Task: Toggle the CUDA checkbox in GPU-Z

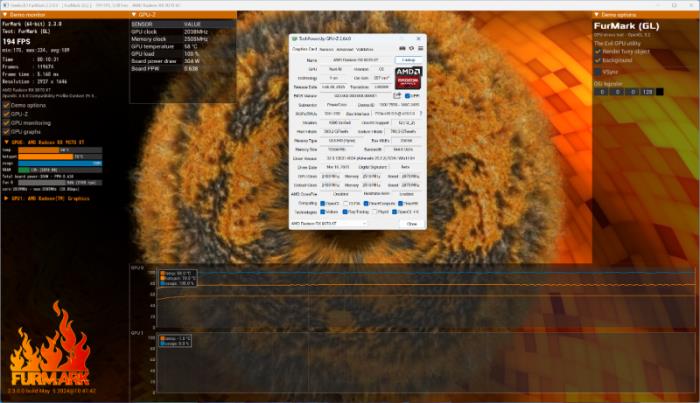Action: (346, 204)
